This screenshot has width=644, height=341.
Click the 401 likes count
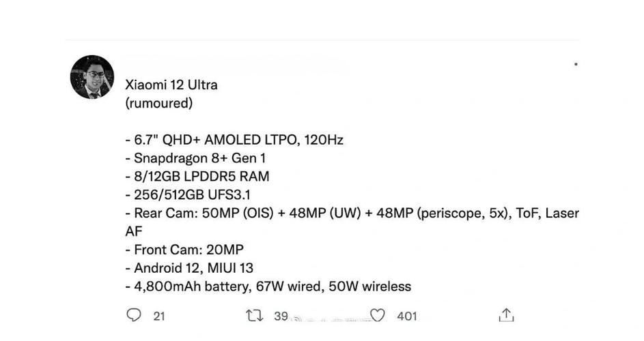click(x=407, y=316)
